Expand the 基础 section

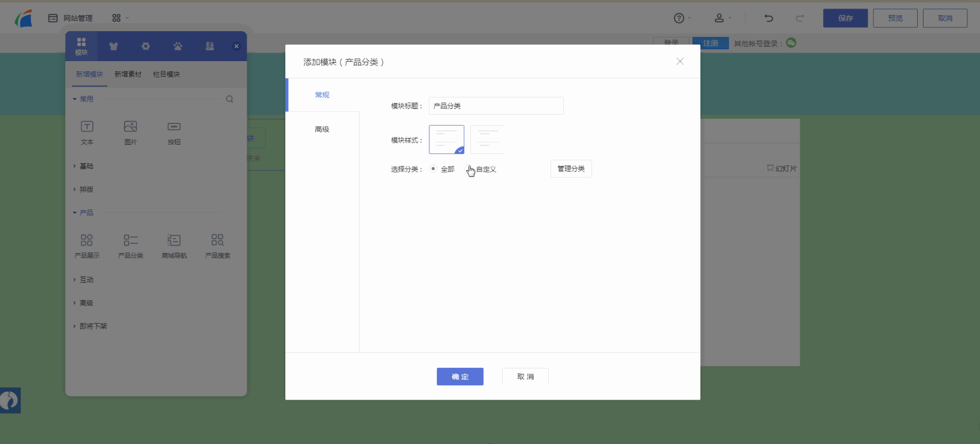[x=84, y=166]
